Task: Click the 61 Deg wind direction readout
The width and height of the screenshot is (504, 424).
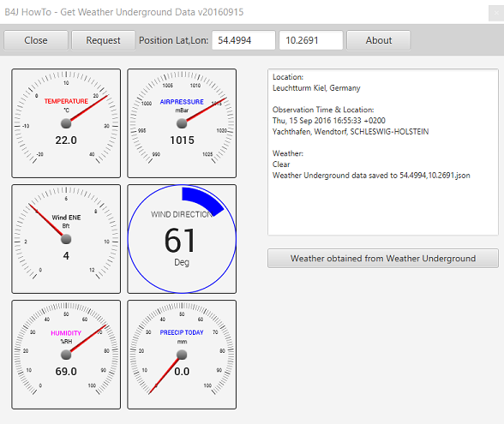Action: 180,247
